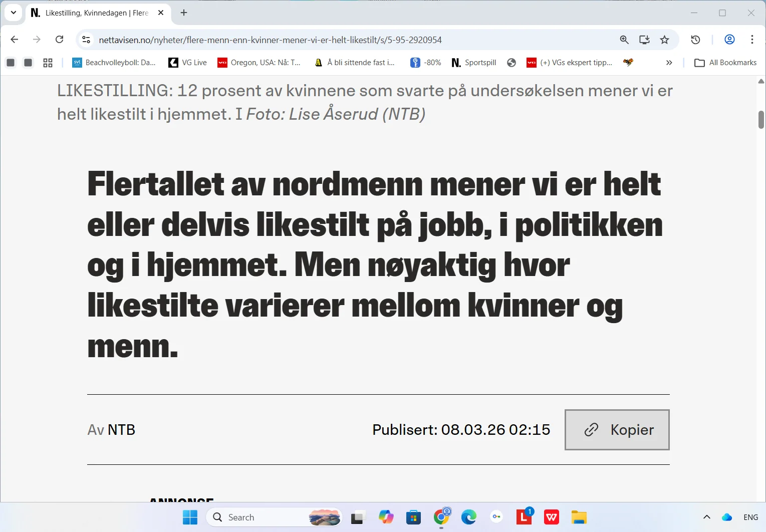
Task: Open browsing history via the clock icon
Action: (695, 40)
